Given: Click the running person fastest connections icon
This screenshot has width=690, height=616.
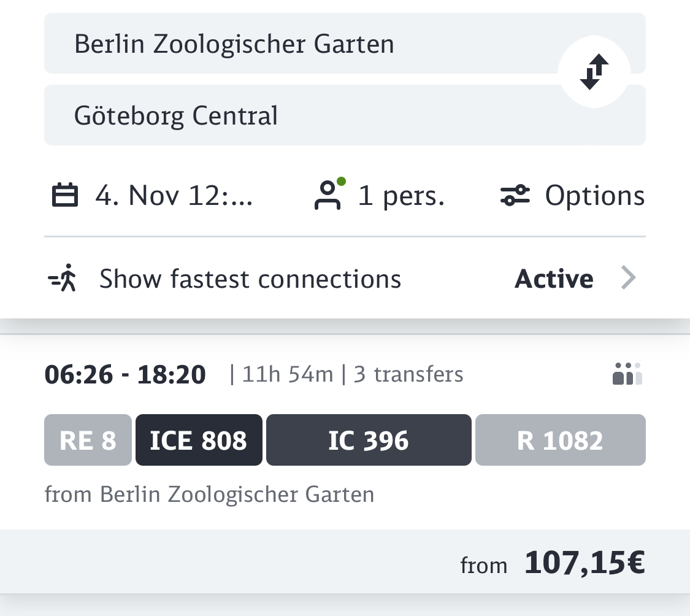Looking at the screenshot, I should point(63,279).
